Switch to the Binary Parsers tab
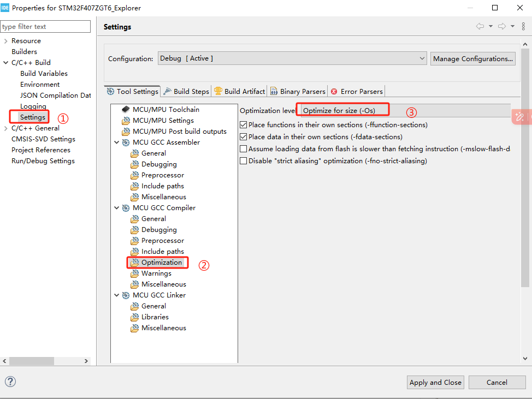 click(298, 91)
